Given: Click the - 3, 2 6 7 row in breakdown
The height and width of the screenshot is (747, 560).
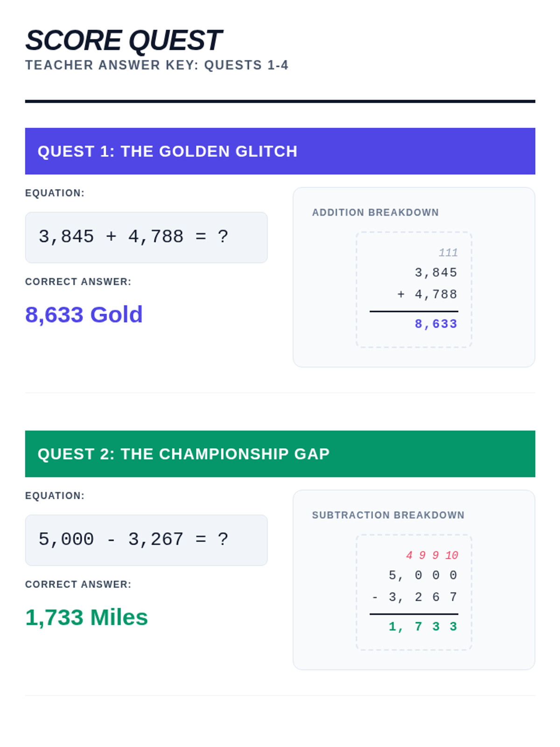Looking at the screenshot, I should (414, 597).
